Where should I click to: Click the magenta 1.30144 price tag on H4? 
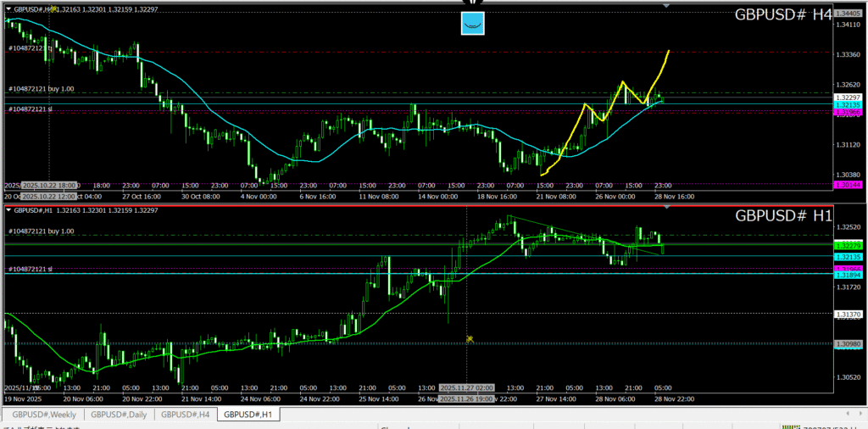coord(848,183)
